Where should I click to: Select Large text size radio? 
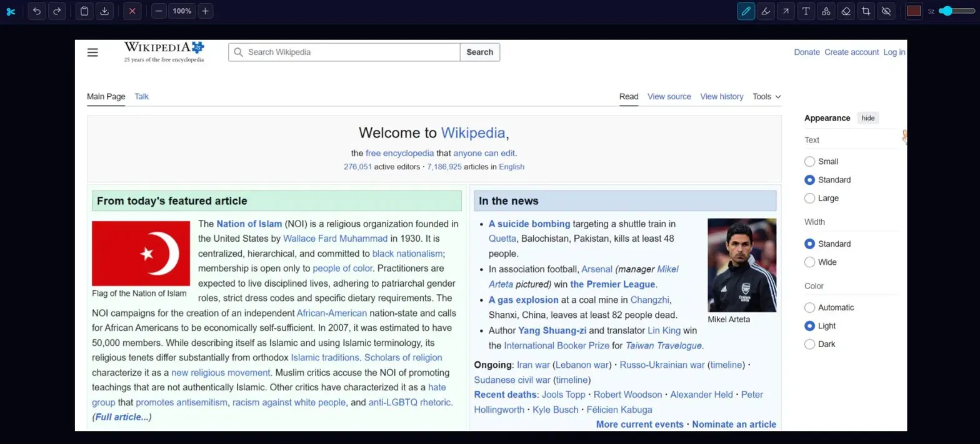[810, 199]
